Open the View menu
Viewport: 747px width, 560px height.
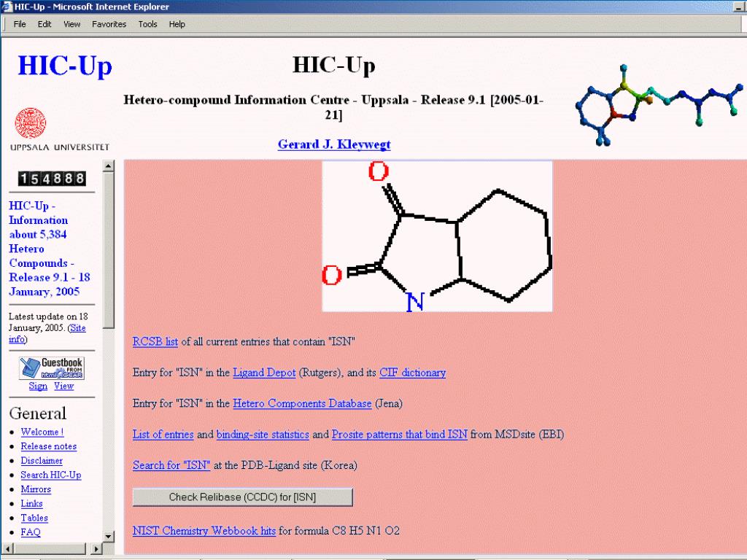[x=72, y=24]
